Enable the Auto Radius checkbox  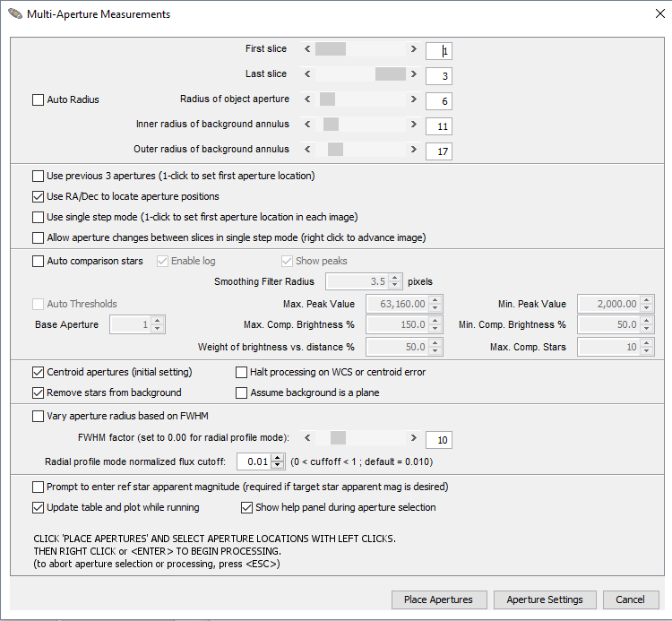pyautogui.click(x=38, y=100)
